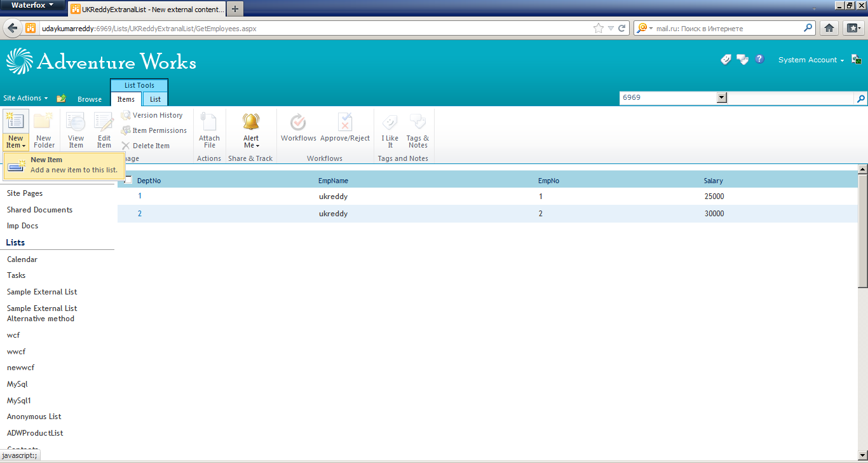868x463 pixels.
Task: Open Item Permissions
Action: (154, 130)
